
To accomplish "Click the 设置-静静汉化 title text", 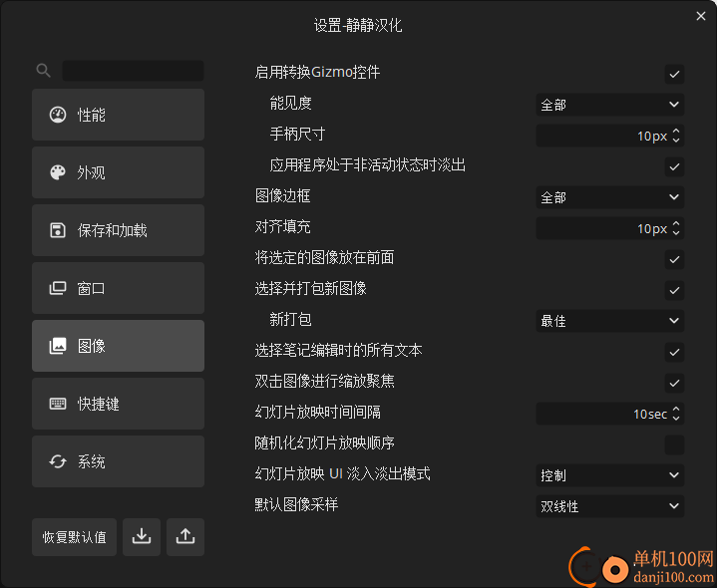I will [358, 25].
